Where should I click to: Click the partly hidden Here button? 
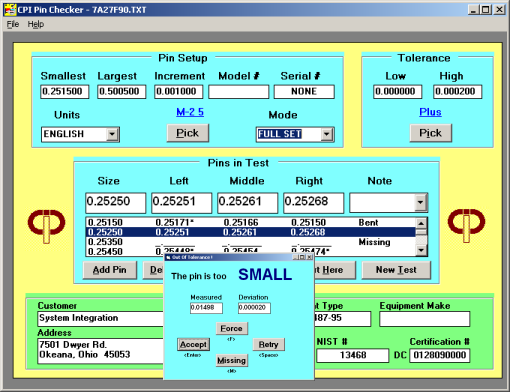tap(335, 270)
